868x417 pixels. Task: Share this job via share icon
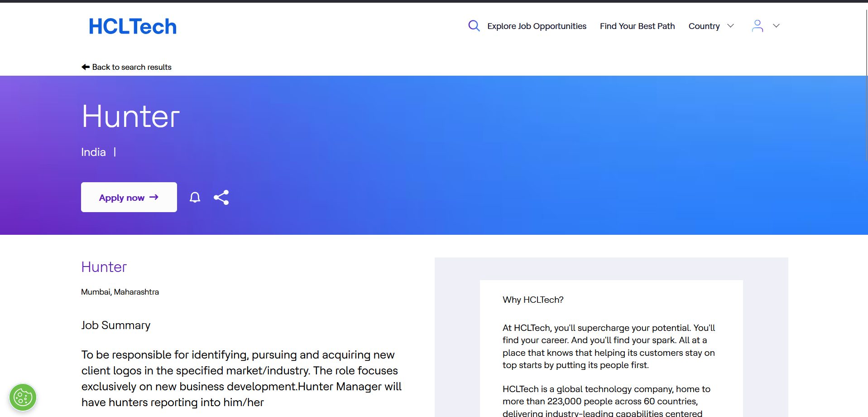tap(221, 197)
